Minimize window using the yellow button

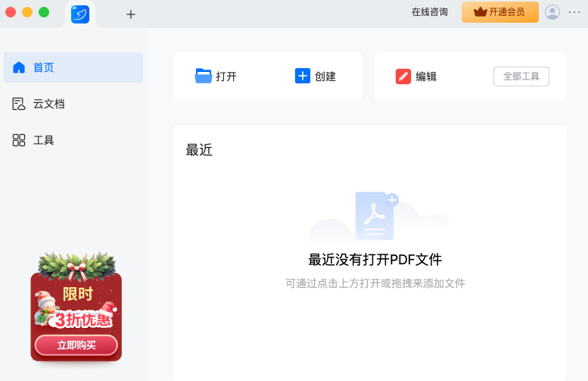pyautogui.click(x=27, y=12)
